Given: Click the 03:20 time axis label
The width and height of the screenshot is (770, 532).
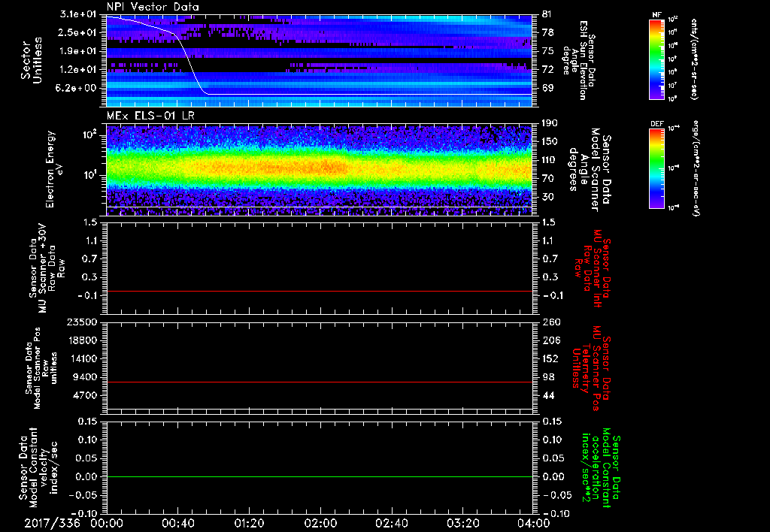Looking at the screenshot, I should click(x=462, y=523).
